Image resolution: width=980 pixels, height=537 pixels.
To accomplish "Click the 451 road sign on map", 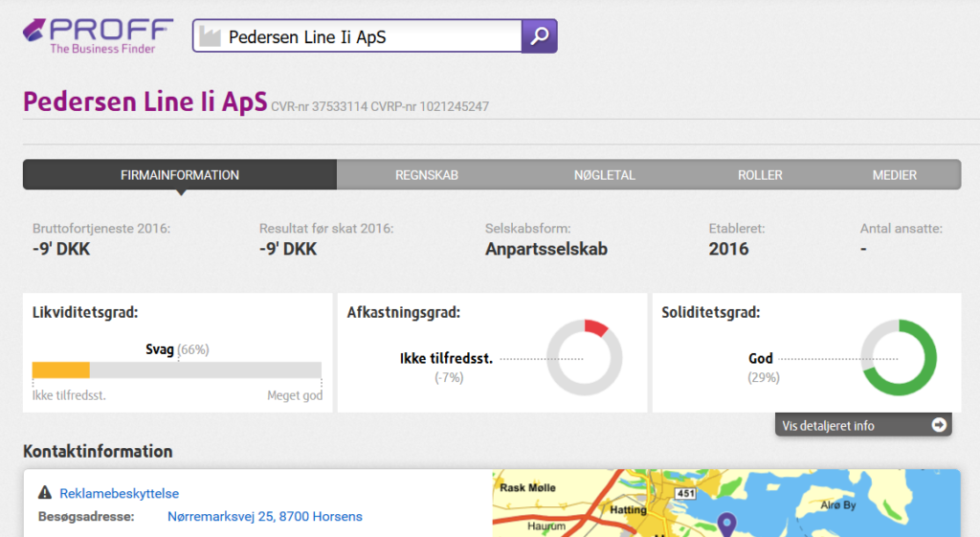I will (x=685, y=493).
